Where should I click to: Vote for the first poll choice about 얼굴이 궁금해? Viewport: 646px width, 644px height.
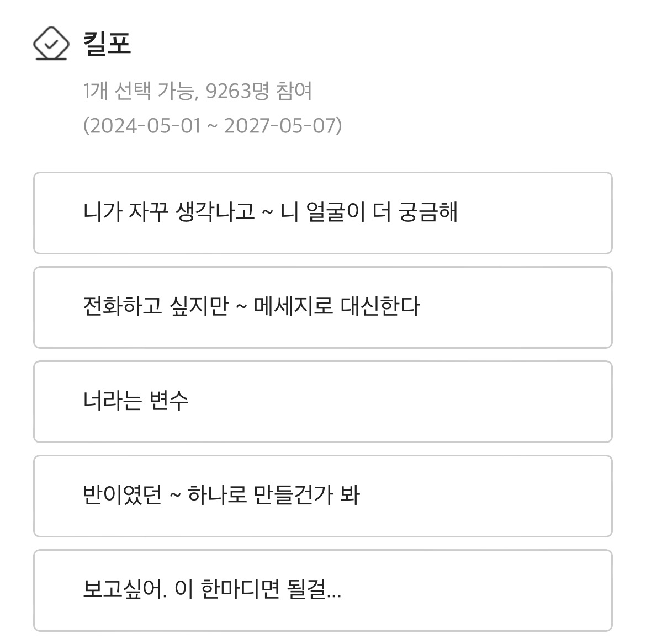point(323,213)
